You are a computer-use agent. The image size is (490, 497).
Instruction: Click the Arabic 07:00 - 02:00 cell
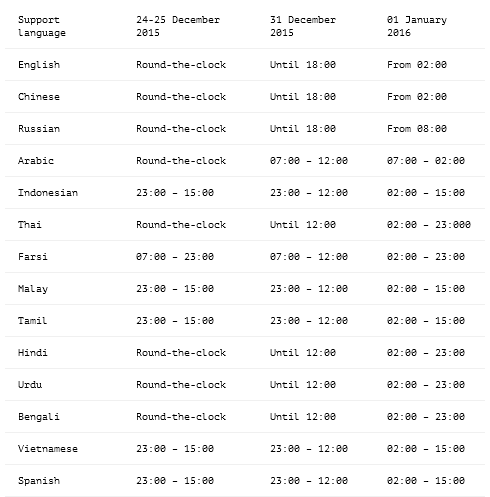[x=426, y=161]
